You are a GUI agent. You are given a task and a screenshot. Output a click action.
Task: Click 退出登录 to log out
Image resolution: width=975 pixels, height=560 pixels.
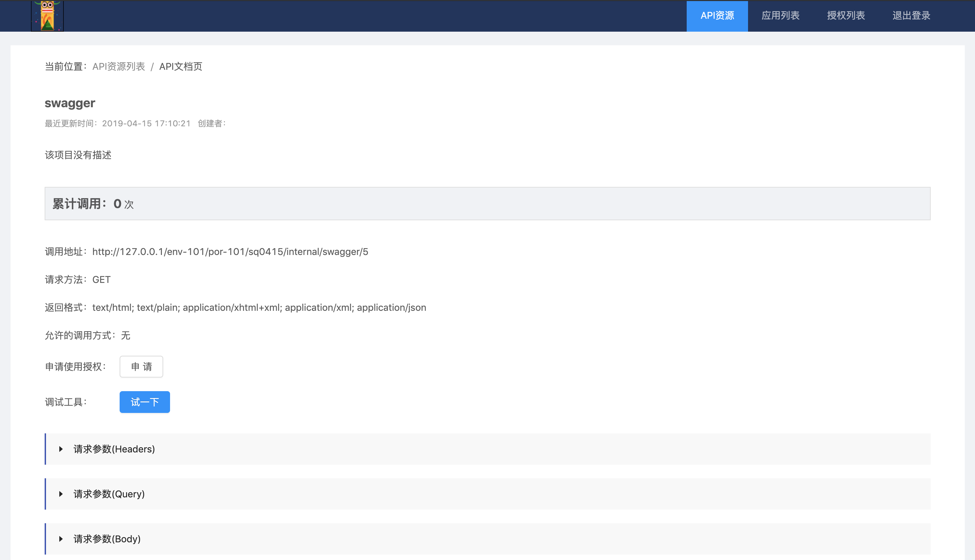point(911,16)
